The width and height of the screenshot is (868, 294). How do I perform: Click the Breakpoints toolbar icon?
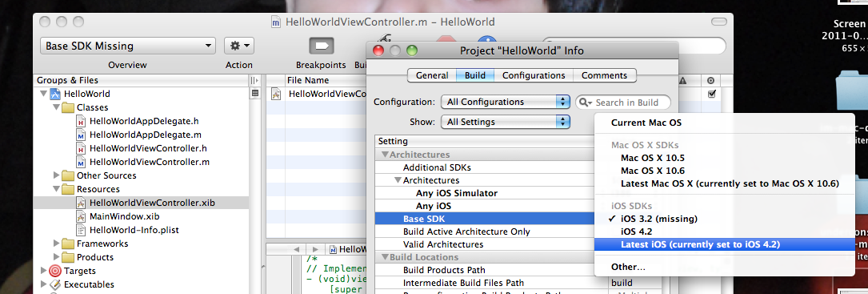(x=321, y=46)
